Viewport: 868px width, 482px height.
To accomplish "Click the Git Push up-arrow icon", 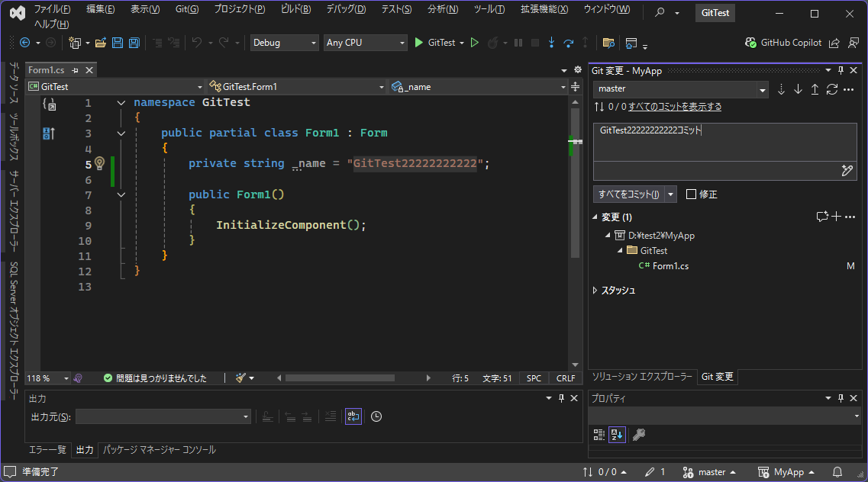I will tap(815, 89).
